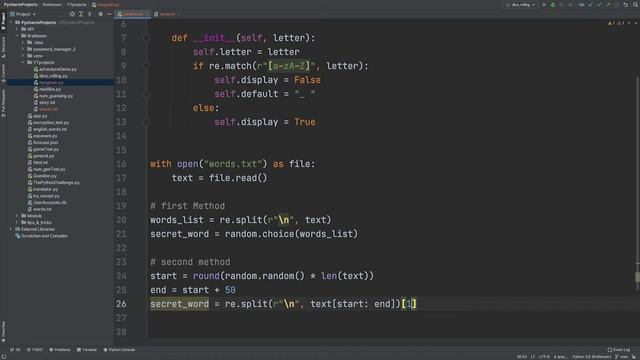Open translator.py in the project tree
Viewport: 640px width, 360px height.
pos(42,189)
